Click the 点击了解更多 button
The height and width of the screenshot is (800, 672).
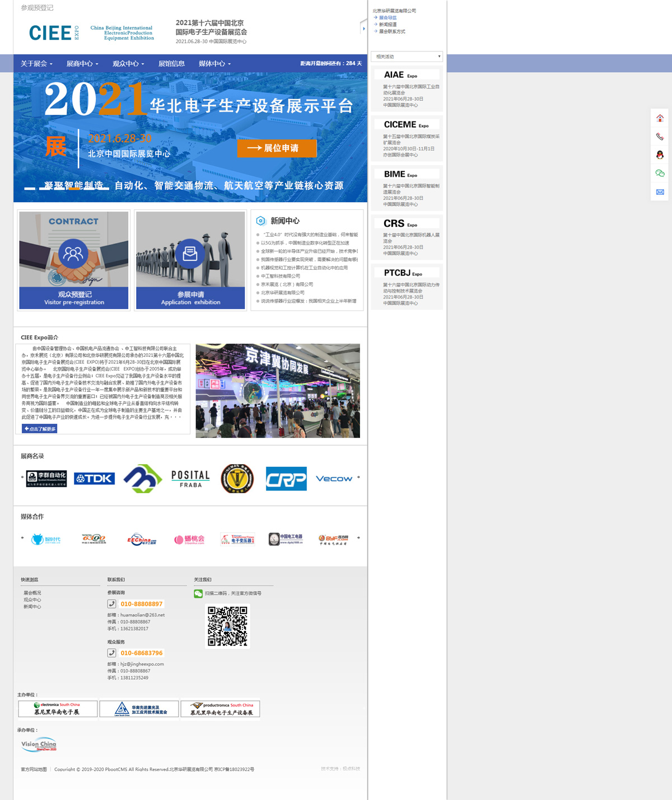40,429
